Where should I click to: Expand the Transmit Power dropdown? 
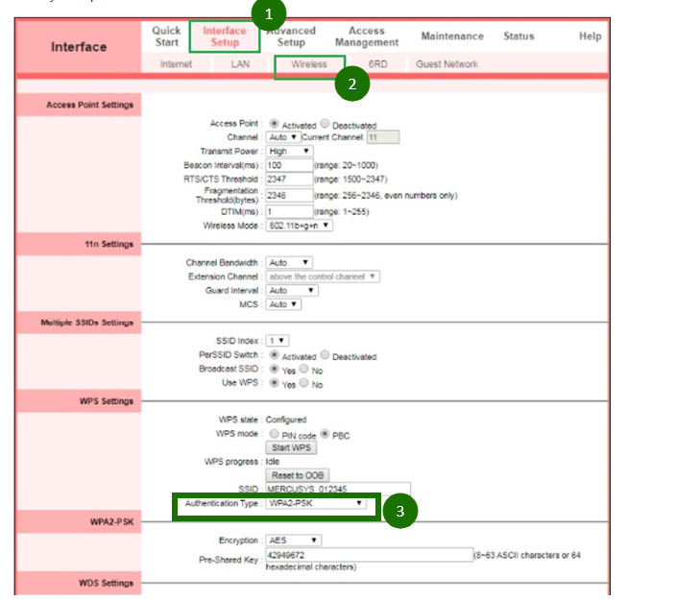tap(290, 152)
